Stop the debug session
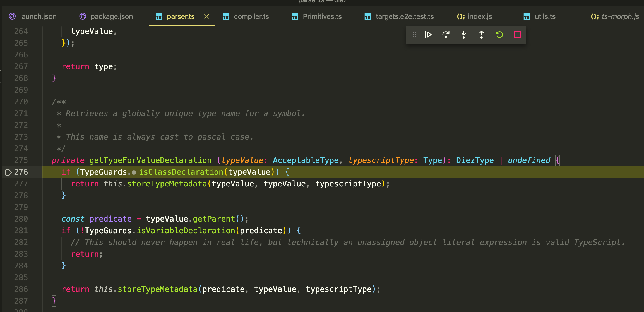Screen dimensions: 644x312 [x=517, y=35]
